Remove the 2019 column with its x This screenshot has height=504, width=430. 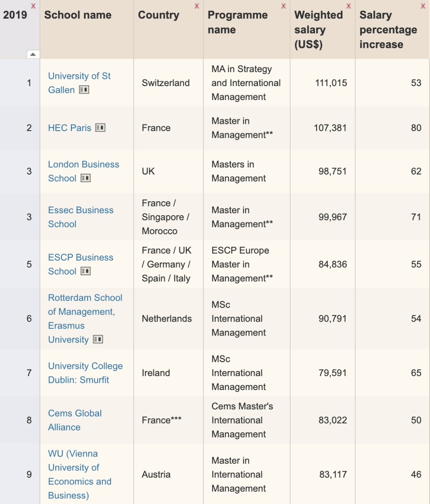(x=33, y=6)
